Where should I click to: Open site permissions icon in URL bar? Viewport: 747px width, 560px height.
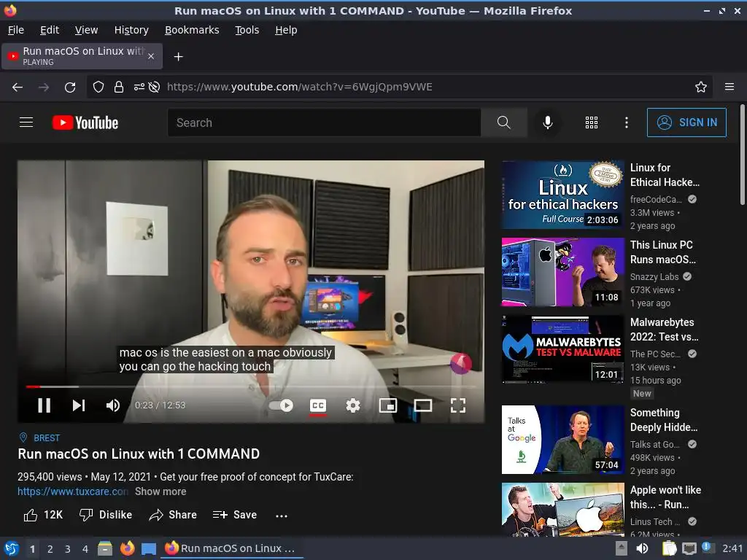pyautogui.click(x=139, y=87)
